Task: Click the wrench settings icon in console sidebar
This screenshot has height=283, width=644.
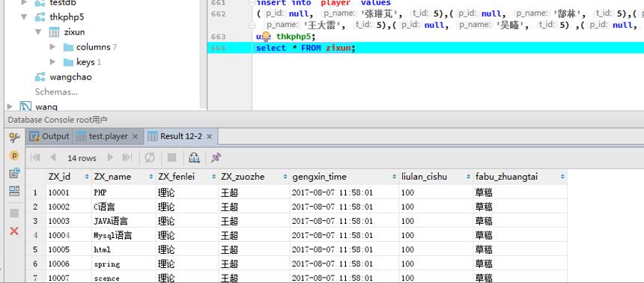Action: (x=14, y=138)
